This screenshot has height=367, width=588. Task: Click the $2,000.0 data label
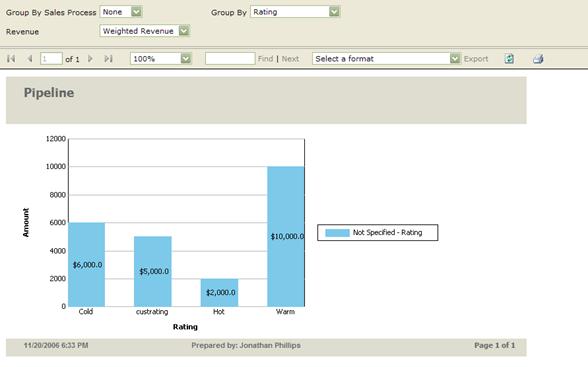[220, 292]
